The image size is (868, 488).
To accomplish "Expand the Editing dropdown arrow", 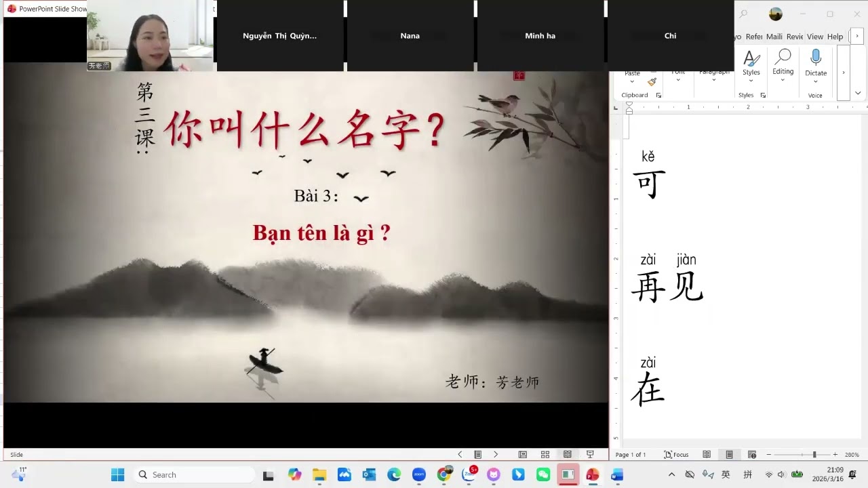I will click(783, 80).
